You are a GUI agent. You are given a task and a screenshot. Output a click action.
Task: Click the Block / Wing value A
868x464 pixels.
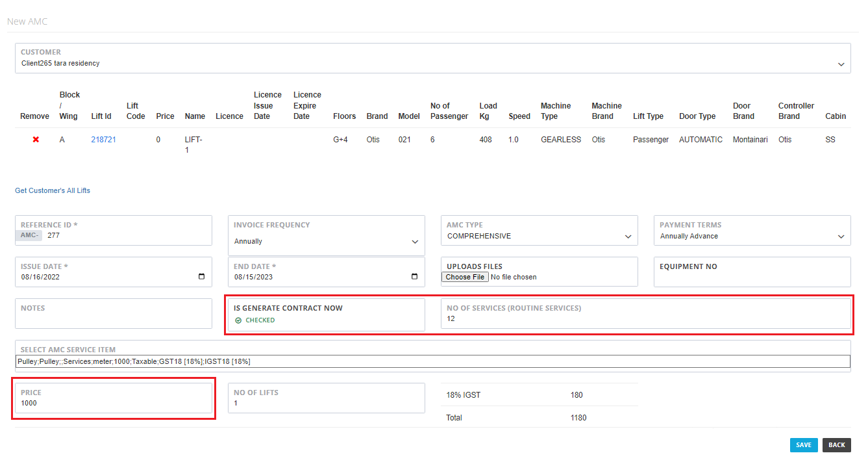[x=62, y=140]
